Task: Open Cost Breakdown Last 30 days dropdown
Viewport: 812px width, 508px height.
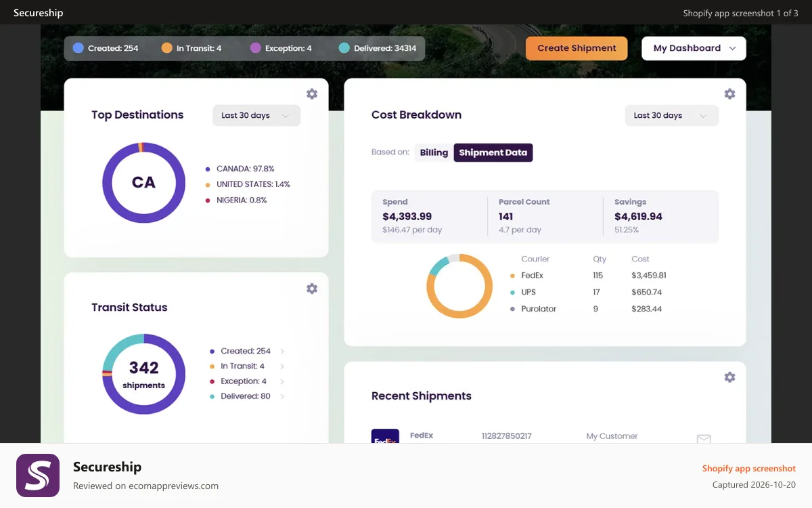Action: click(x=671, y=116)
